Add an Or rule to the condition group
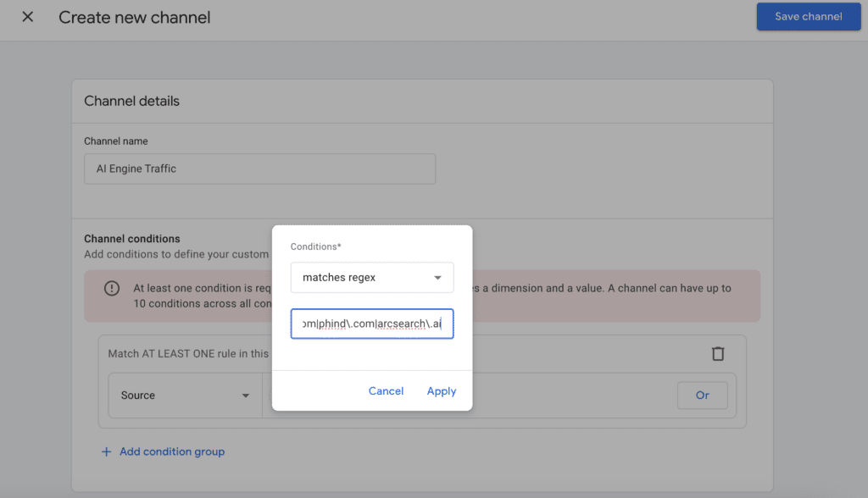Screen dimensions: 868x498 pyautogui.click(x=702, y=395)
